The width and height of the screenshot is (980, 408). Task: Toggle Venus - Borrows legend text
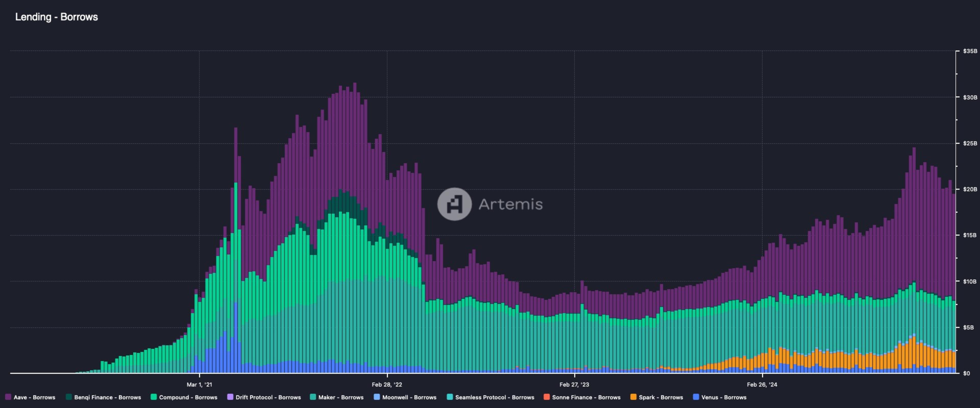[724, 397]
